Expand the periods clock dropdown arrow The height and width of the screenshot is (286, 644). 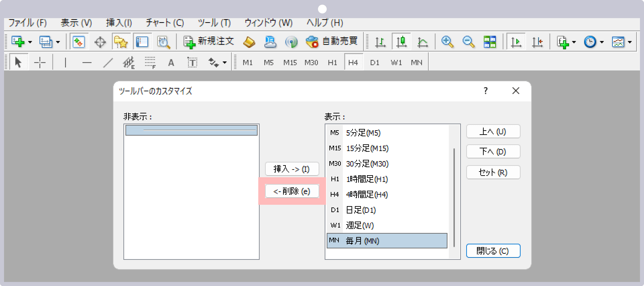[602, 42]
